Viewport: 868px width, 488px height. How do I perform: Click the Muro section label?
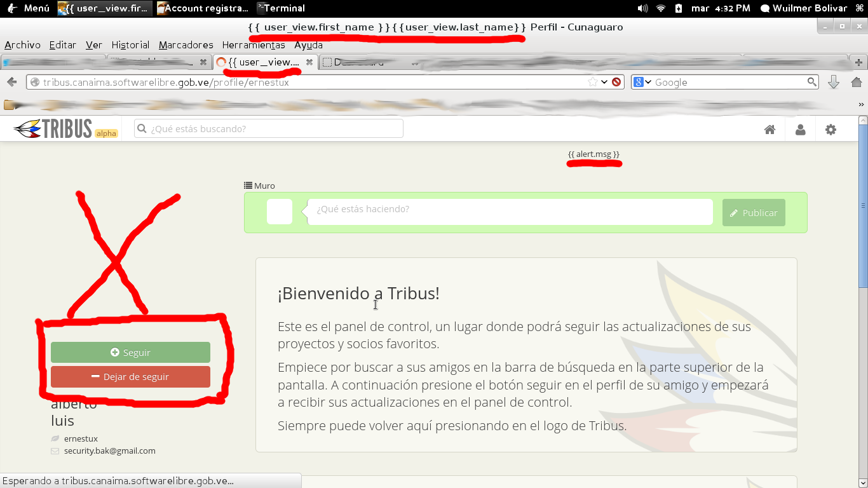264,186
